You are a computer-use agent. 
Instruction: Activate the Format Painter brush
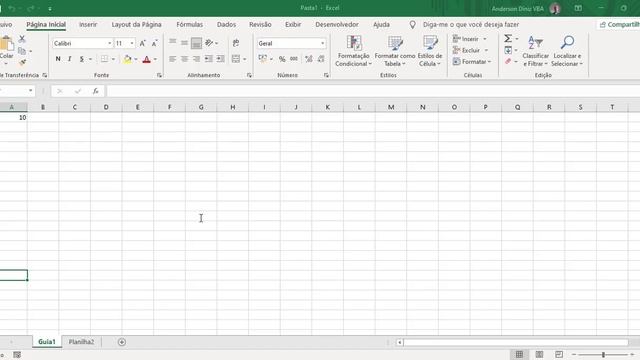pos(22,62)
